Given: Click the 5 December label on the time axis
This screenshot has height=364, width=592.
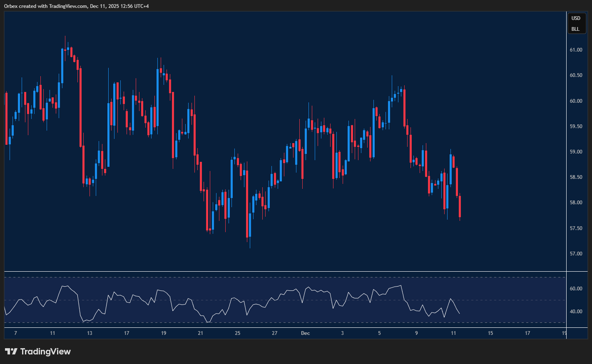Looking at the screenshot, I should coord(379,333).
